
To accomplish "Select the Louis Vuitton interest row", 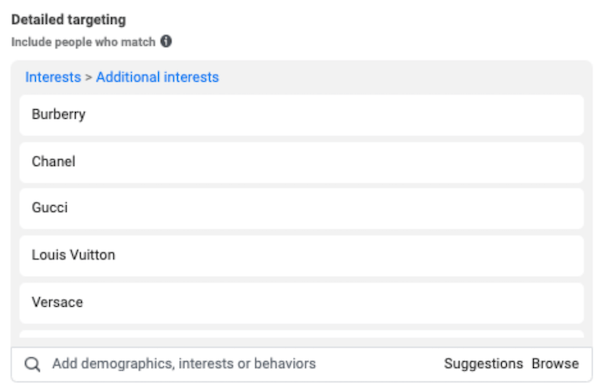I will (x=302, y=256).
